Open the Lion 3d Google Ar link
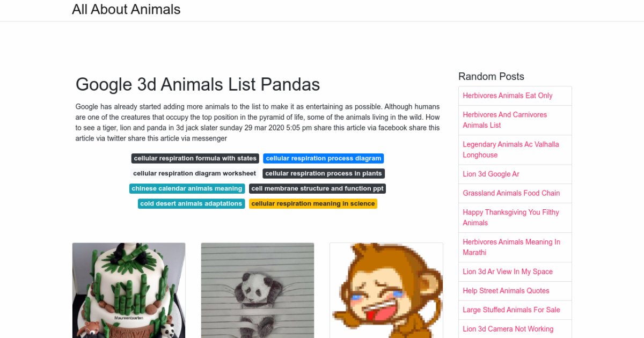Image resolution: width=644 pixels, height=338 pixels. [491, 174]
